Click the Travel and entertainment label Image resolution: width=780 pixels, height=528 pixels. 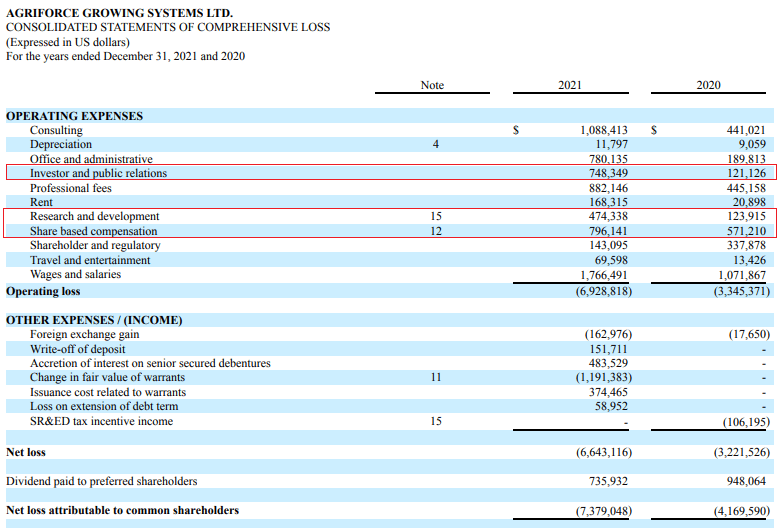pos(90,260)
